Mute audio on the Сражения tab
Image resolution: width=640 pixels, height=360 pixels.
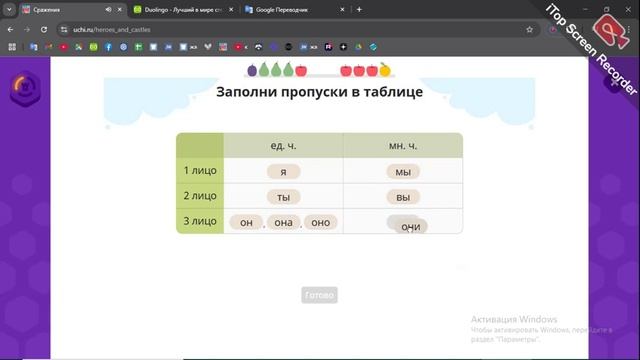point(108,9)
